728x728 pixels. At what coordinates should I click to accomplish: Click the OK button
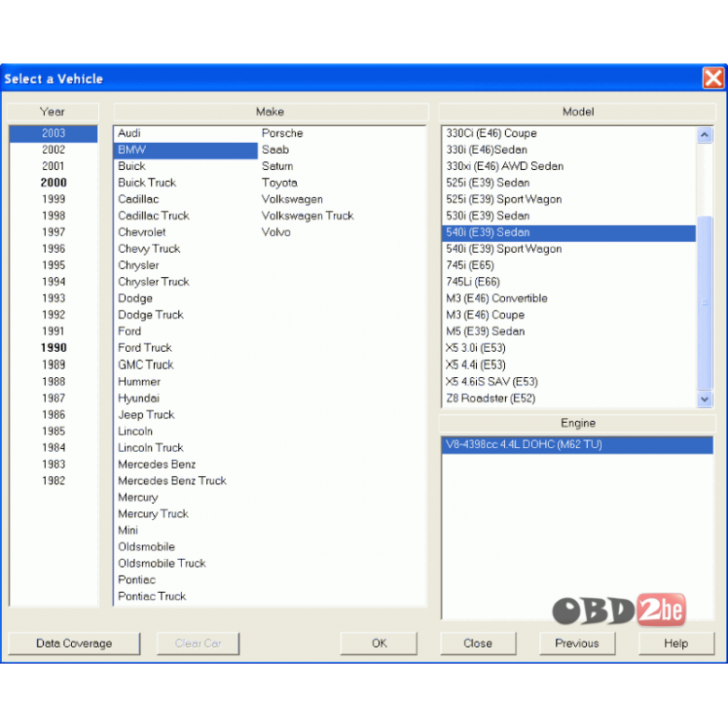click(379, 643)
